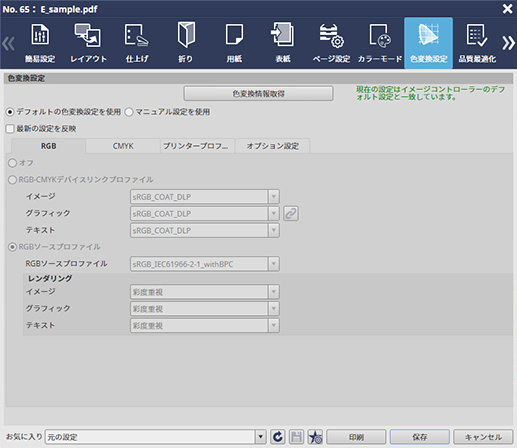Open レンダリング イメージ 彩度重視 dropdown

coord(205,292)
